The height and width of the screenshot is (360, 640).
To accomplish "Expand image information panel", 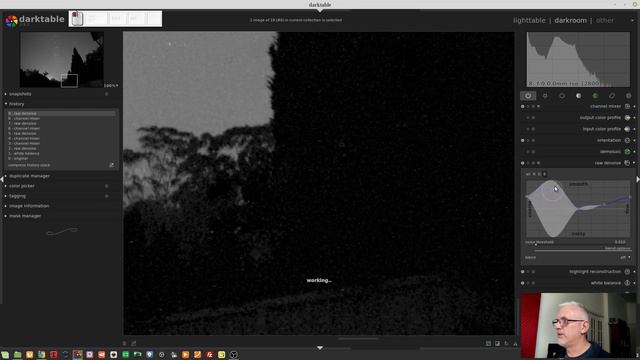I will click(x=6, y=206).
